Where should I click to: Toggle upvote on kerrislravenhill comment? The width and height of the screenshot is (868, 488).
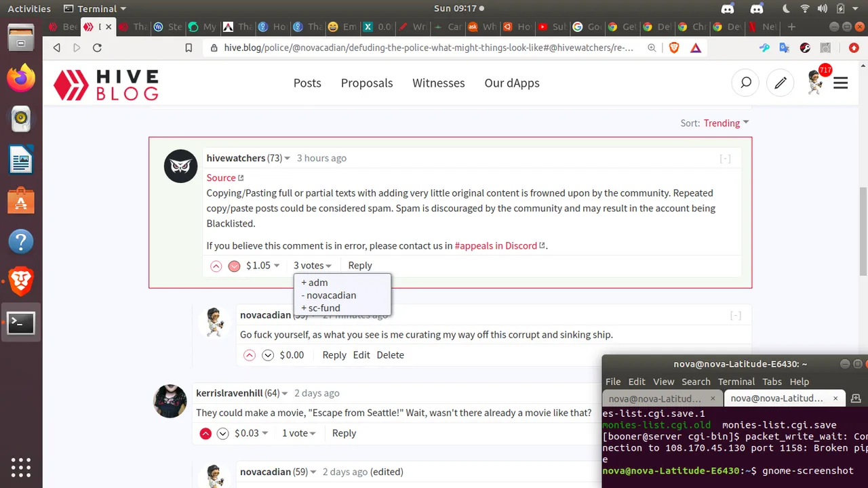(205, 434)
